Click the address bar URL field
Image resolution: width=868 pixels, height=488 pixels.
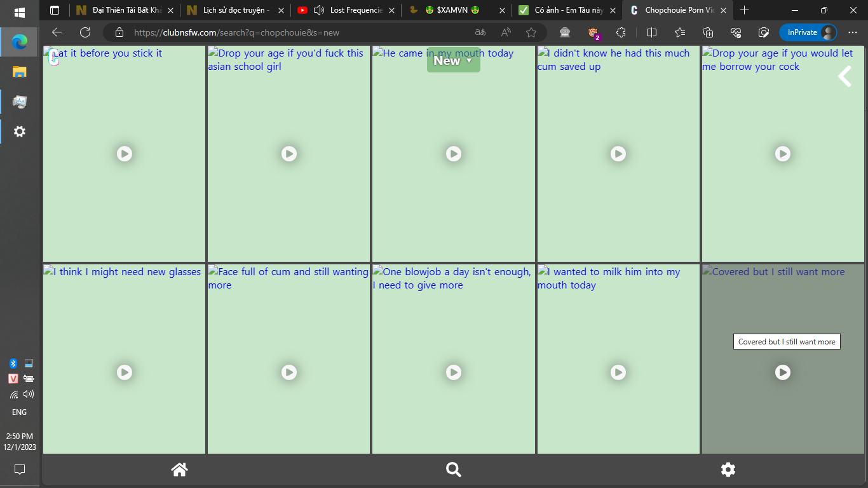[286, 32]
